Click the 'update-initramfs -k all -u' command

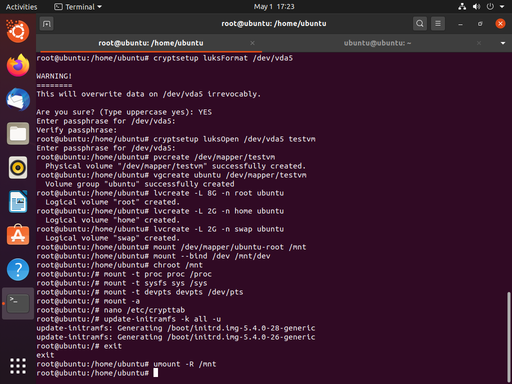(162, 319)
